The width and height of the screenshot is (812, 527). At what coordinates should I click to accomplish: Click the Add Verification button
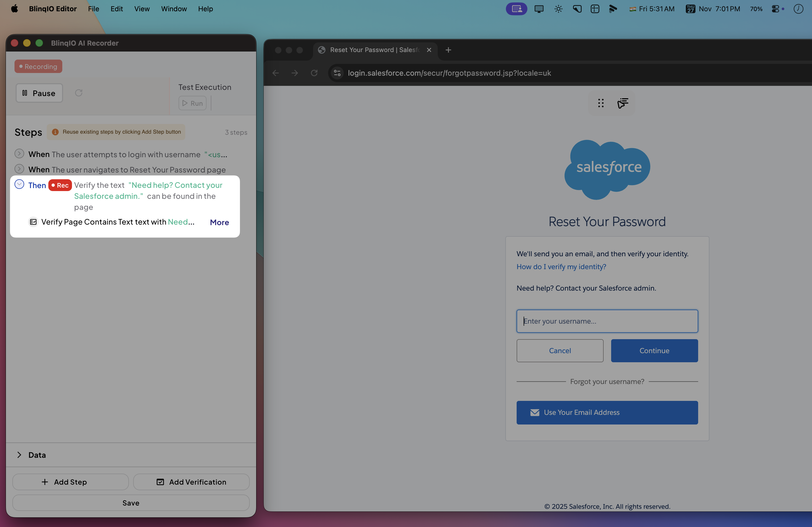tap(191, 482)
